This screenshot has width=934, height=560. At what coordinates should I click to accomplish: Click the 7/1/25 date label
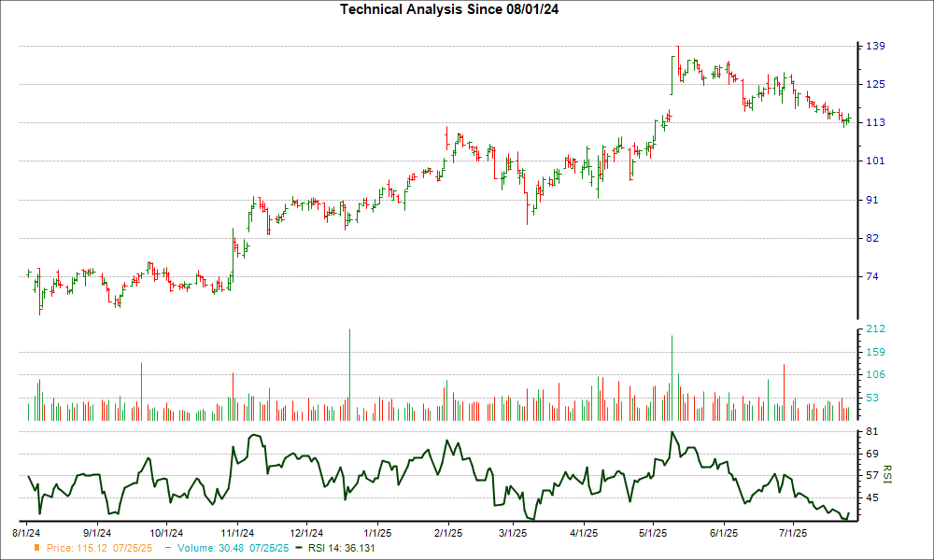(793, 533)
